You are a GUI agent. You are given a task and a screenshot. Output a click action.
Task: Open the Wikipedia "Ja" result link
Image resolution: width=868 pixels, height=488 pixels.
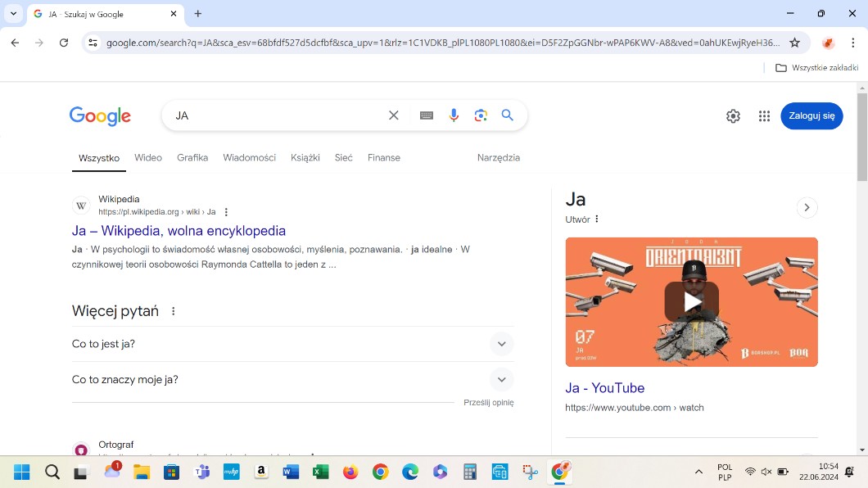[x=179, y=231]
